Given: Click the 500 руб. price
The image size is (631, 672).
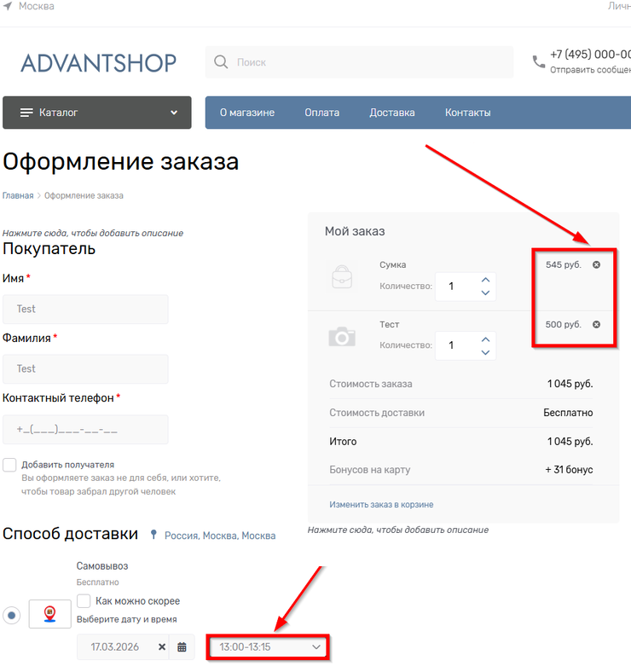Looking at the screenshot, I should point(564,324).
